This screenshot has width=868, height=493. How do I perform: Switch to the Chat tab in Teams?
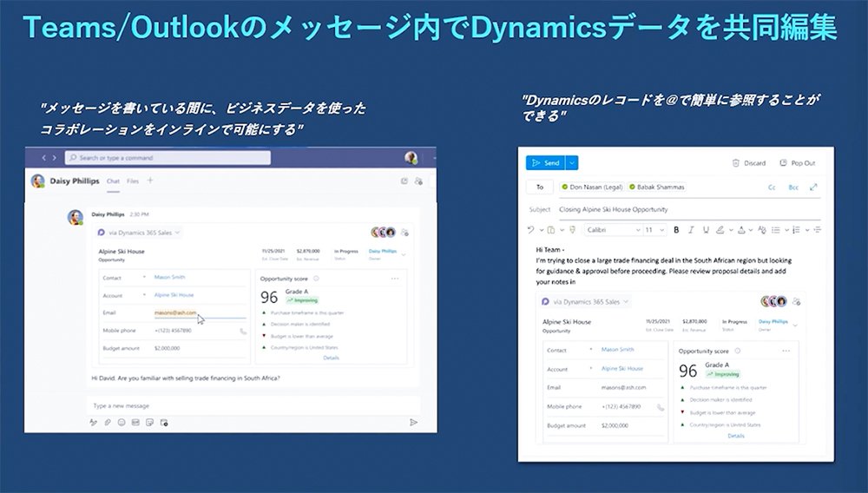113,181
